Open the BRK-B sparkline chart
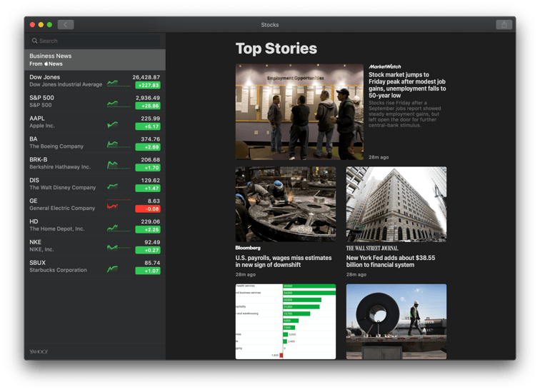Screen dimensions: 540x392 tap(119, 165)
